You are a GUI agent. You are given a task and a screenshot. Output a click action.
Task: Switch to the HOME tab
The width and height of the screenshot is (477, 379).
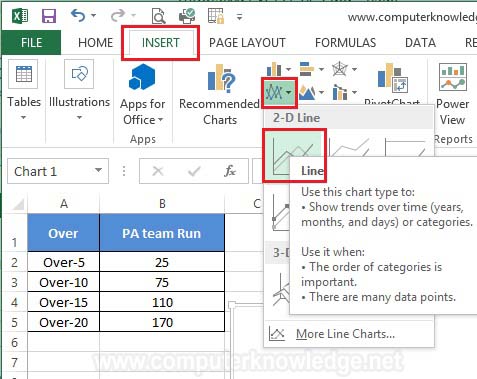(x=96, y=43)
